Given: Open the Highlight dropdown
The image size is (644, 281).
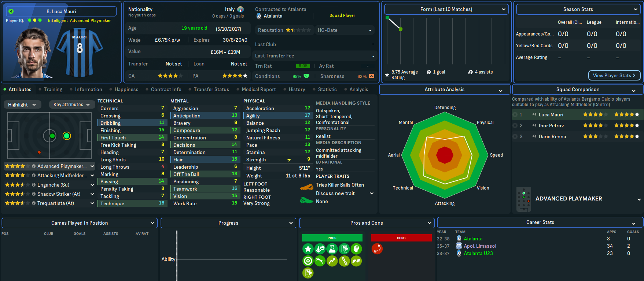Looking at the screenshot, I should 22,105.
